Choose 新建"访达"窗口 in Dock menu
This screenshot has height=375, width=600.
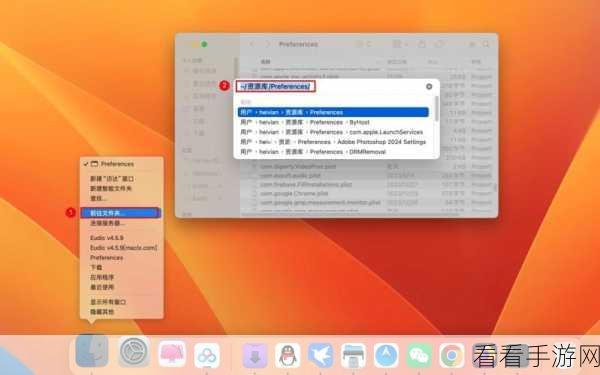[112, 179]
